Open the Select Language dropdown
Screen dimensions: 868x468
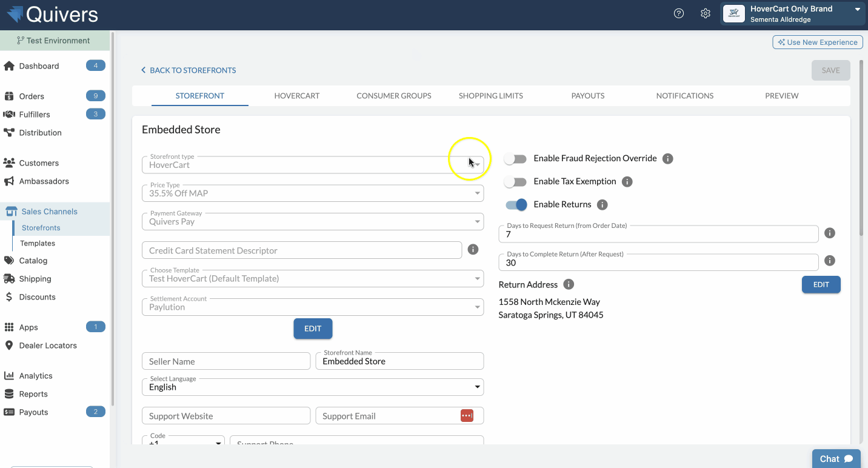tap(313, 386)
